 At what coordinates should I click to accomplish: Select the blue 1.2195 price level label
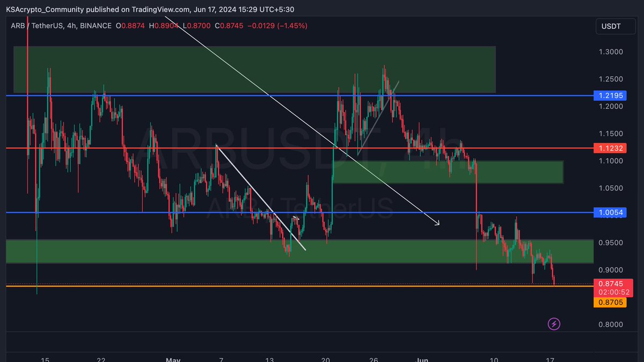pyautogui.click(x=611, y=95)
